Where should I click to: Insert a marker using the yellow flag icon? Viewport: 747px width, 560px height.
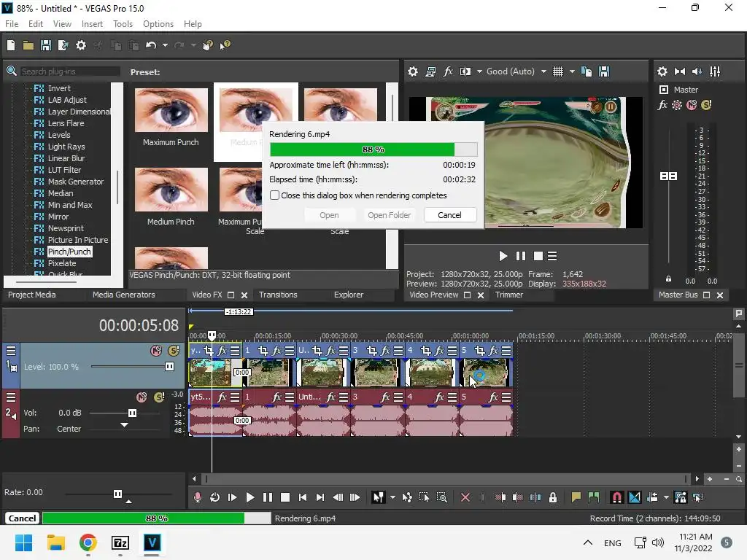(576, 497)
